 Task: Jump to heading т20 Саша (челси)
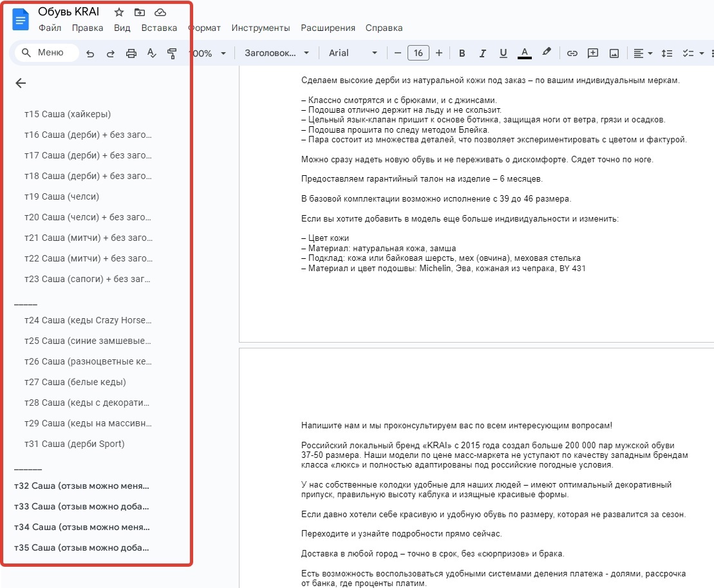[88, 217]
